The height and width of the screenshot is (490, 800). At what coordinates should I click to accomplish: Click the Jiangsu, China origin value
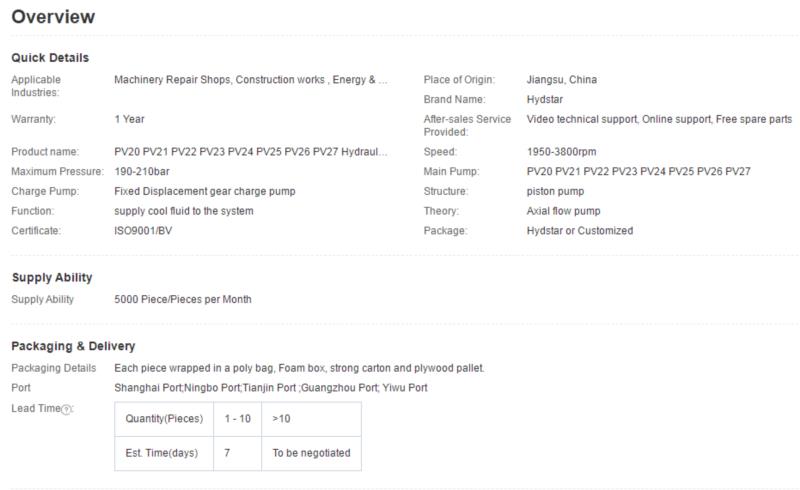[x=561, y=80]
